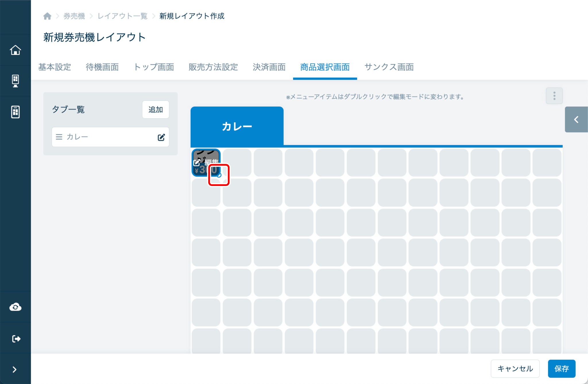Click the edit pencil icon on the カレー tab row

pyautogui.click(x=161, y=137)
